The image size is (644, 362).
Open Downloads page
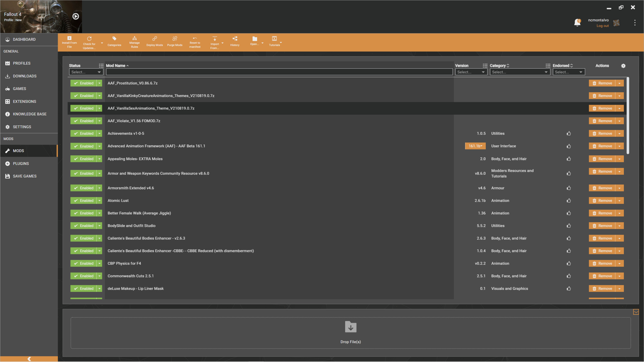point(29,76)
